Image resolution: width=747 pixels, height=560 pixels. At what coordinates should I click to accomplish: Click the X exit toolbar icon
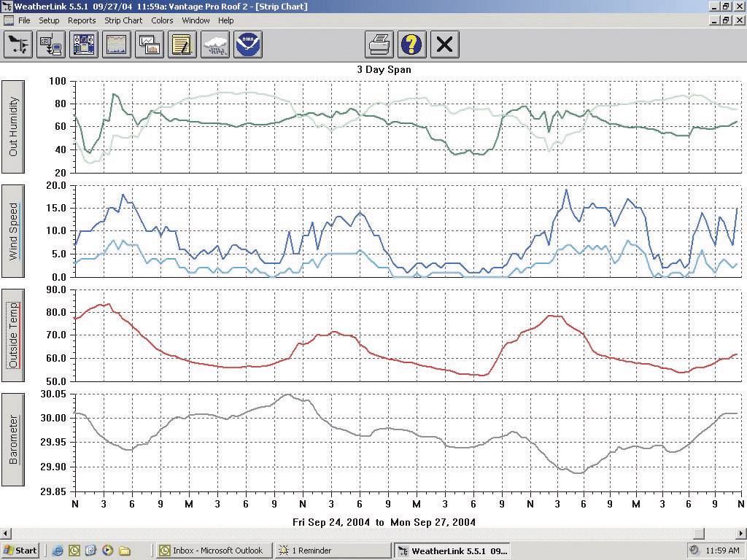tap(444, 44)
